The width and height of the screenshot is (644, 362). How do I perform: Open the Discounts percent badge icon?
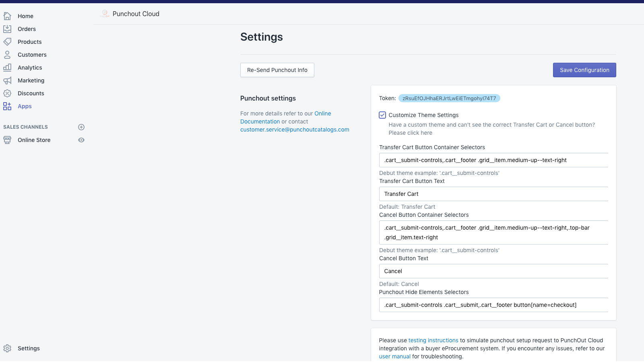pos(7,93)
